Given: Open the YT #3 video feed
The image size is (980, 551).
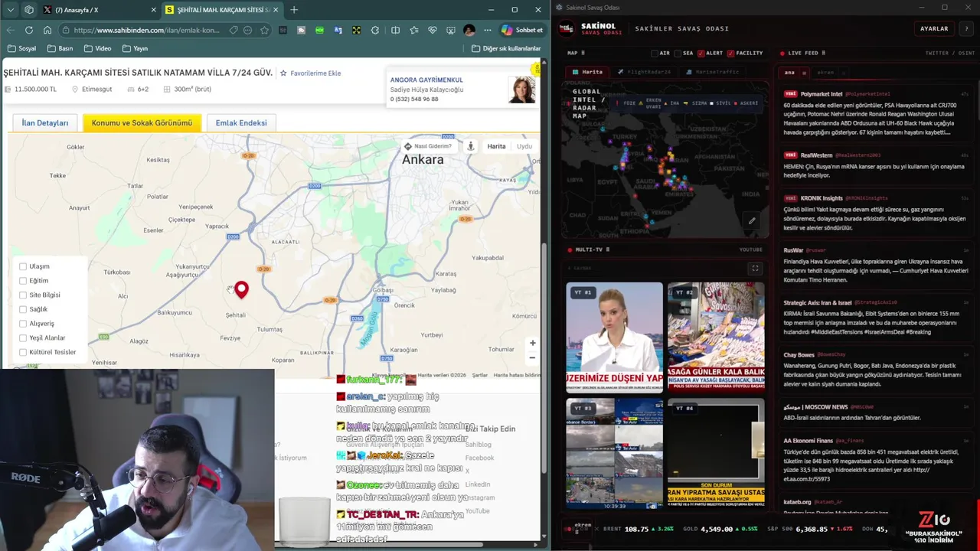Looking at the screenshot, I should (614, 454).
